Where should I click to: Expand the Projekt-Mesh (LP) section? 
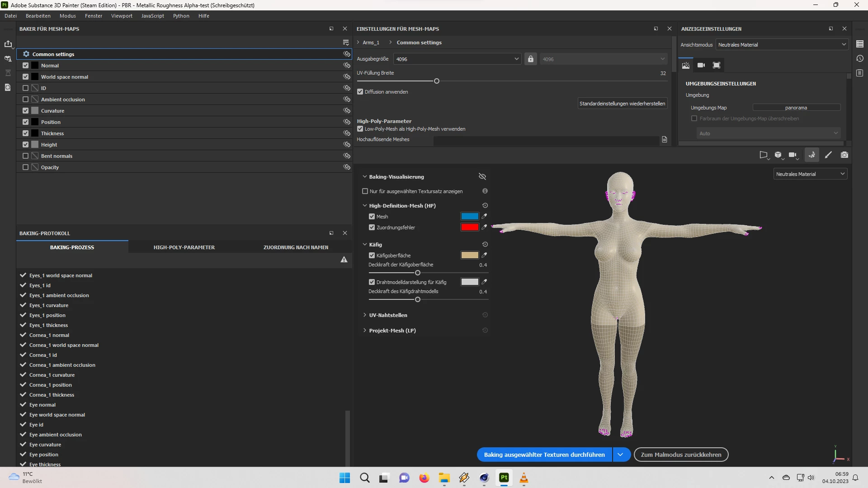(x=365, y=331)
